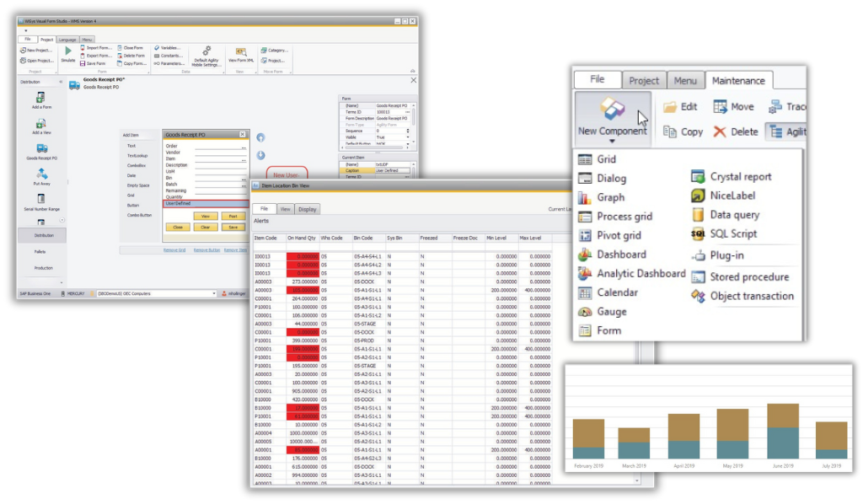This screenshot has width=863, height=504.
Task: Choose SQL Script from the menu
Action: [733, 234]
